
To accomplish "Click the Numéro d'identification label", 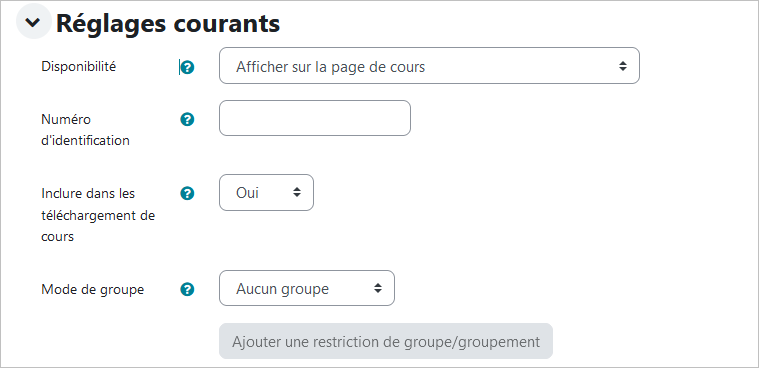I will point(86,130).
